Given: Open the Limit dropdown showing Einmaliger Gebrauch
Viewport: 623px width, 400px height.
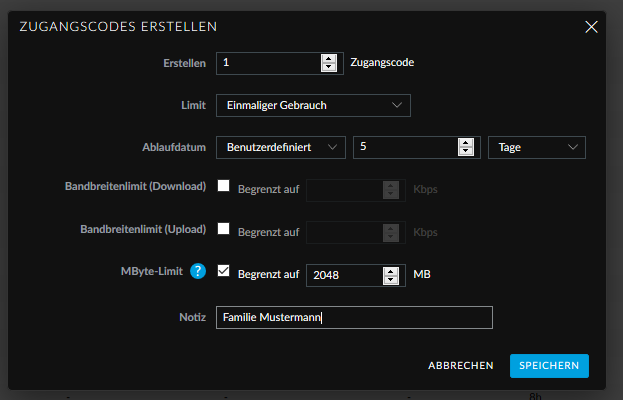Looking at the screenshot, I should click(x=313, y=105).
